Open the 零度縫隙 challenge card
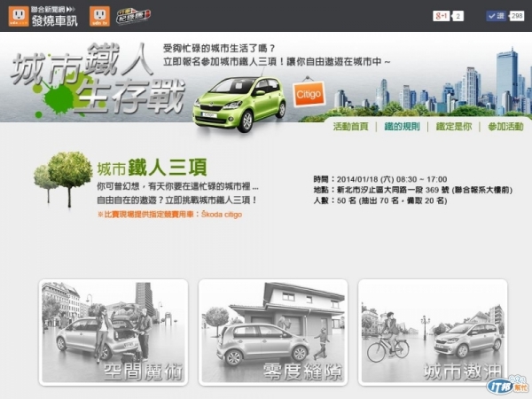The image size is (532, 399). coord(273,332)
